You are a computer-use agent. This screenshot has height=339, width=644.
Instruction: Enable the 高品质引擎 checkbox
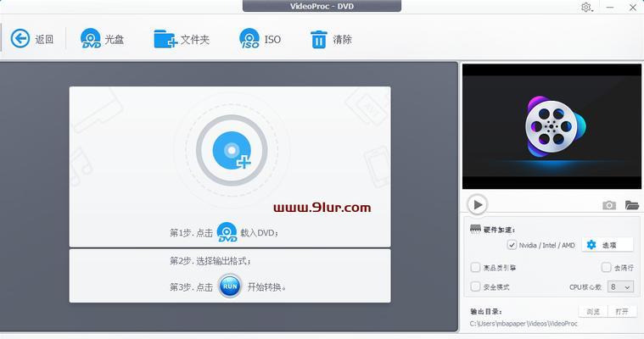tap(475, 268)
